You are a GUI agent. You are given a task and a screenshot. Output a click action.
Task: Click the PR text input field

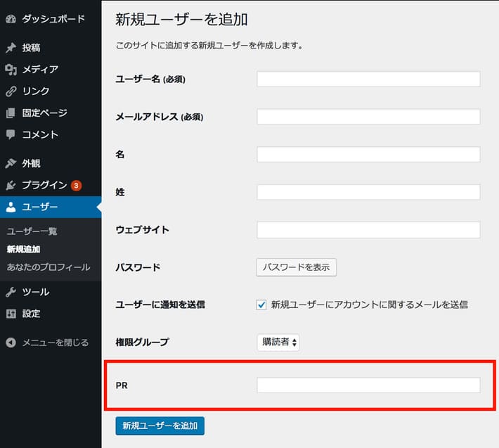click(368, 385)
